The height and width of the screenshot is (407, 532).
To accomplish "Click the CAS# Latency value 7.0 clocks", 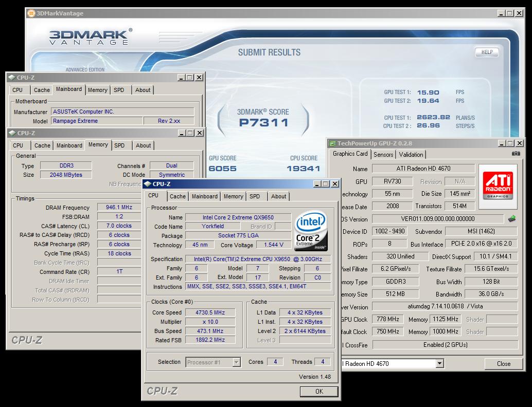I will click(119, 226).
